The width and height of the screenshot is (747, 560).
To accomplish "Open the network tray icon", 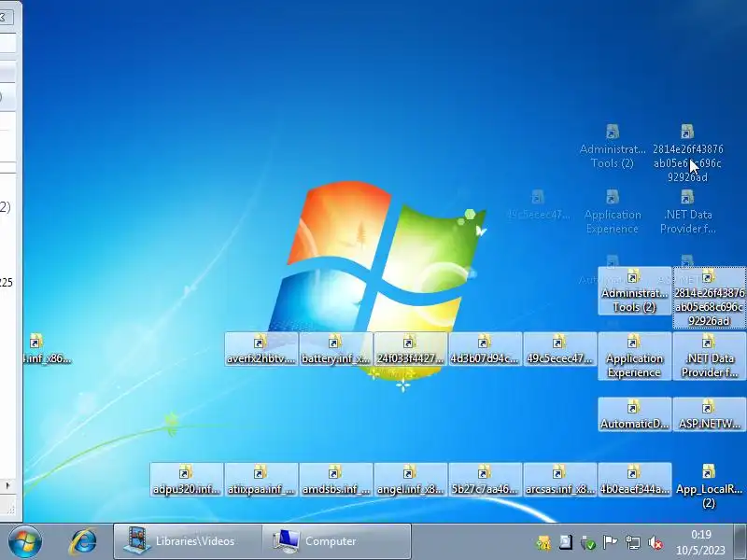I will 633,542.
